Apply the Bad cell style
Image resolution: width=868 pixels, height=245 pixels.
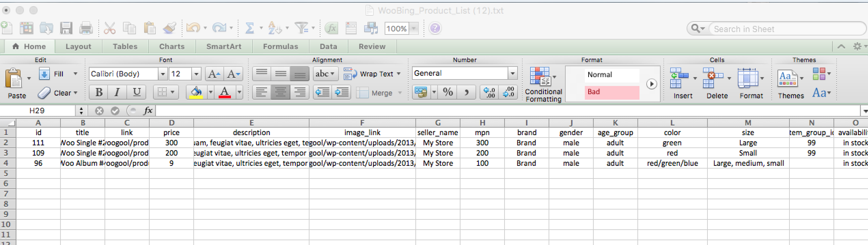pos(611,92)
